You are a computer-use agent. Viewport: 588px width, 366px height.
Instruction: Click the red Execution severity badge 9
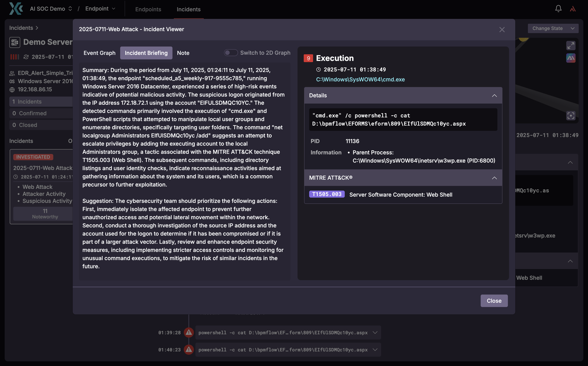tap(308, 58)
